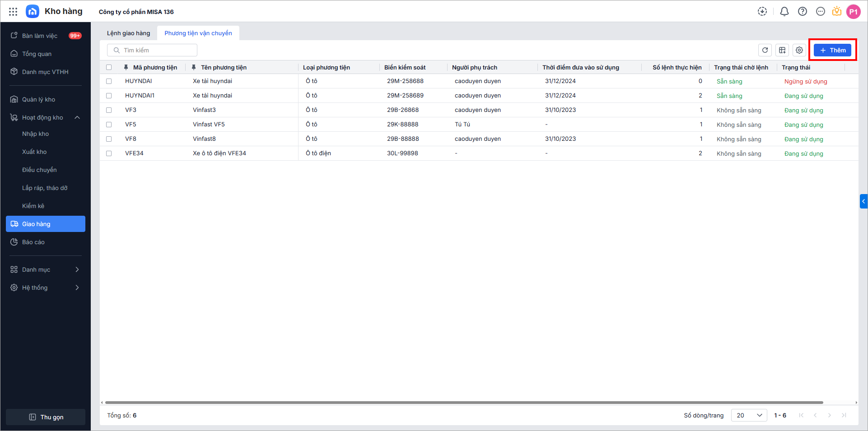Open rows per page dropdown
The width and height of the screenshot is (868, 431).
tap(749, 415)
